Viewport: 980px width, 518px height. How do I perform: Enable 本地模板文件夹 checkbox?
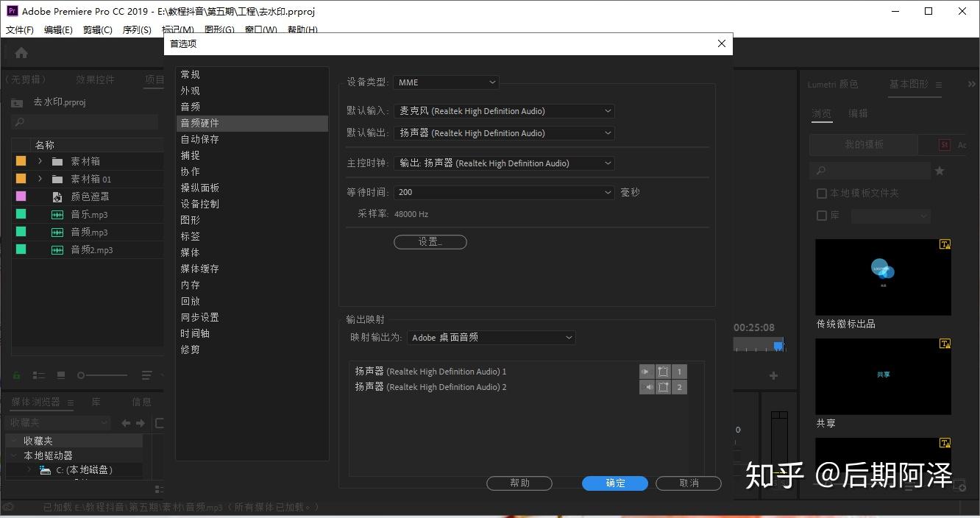click(822, 194)
